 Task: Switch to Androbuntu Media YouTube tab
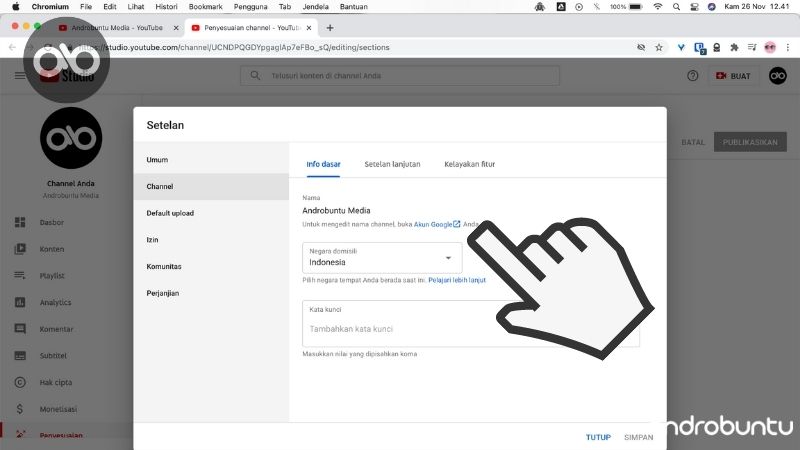(x=118, y=28)
